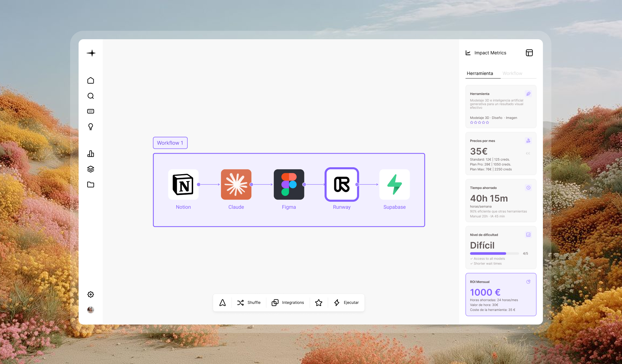The height and width of the screenshot is (364, 622).
Task: Open Integrations from the bottom toolbar
Action: pyautogui.click(x=288, y=303)
